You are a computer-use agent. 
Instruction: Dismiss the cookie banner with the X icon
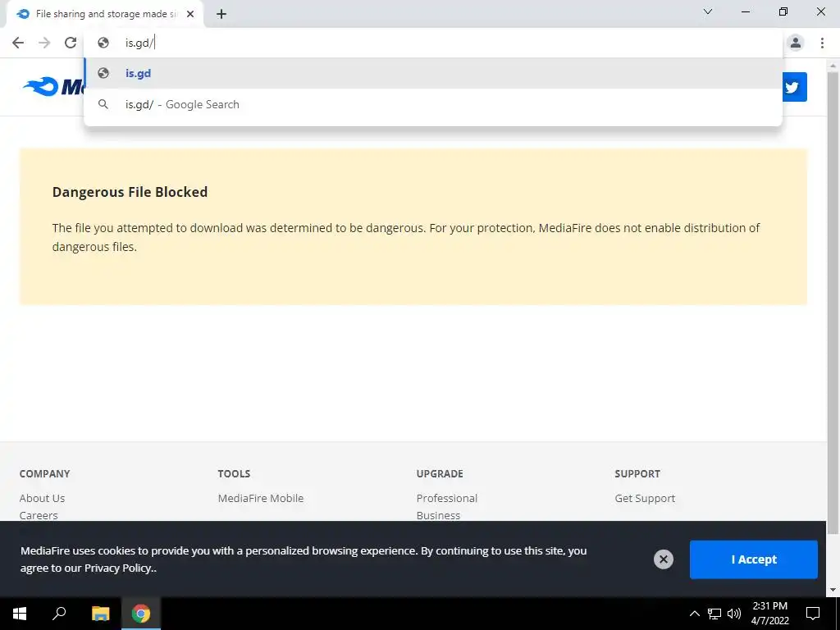pos(663,559)
